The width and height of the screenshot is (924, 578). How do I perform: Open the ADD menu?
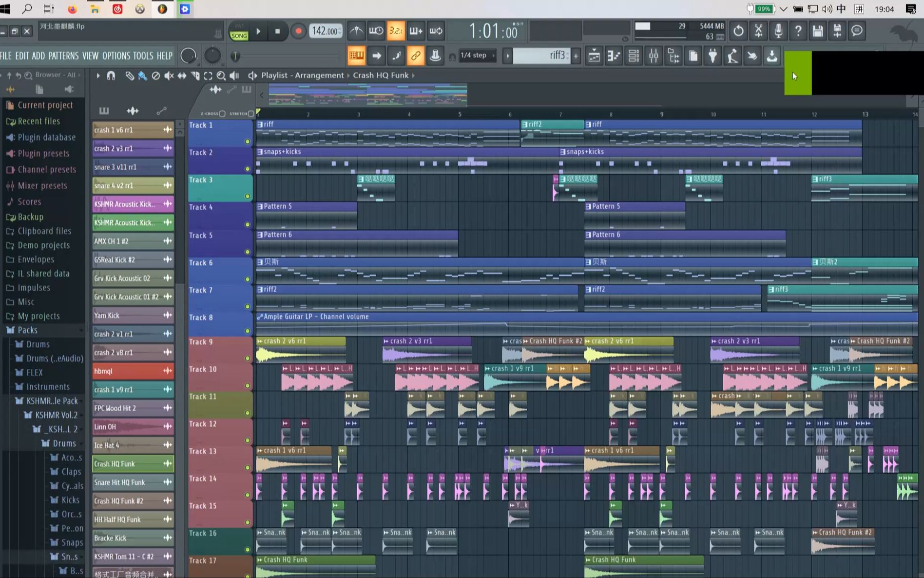pyautogui.click(x=38, y=56)
